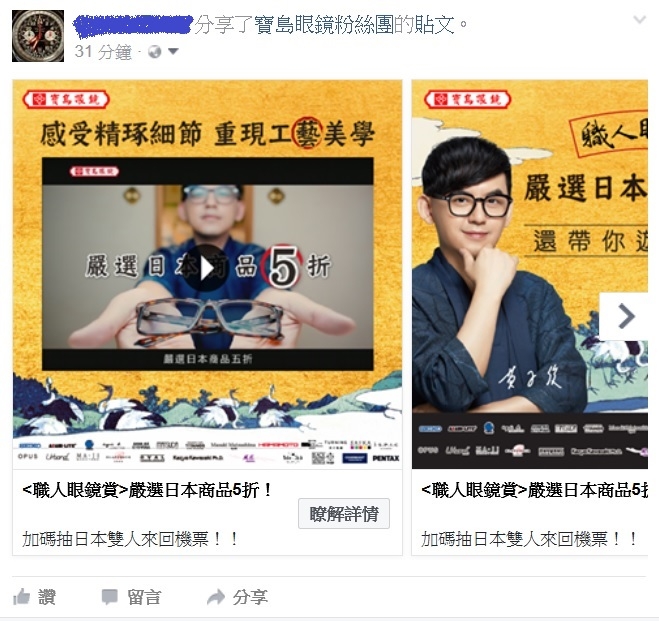Click the redacted poster name
Screen dimensions: 659x621
133,25
